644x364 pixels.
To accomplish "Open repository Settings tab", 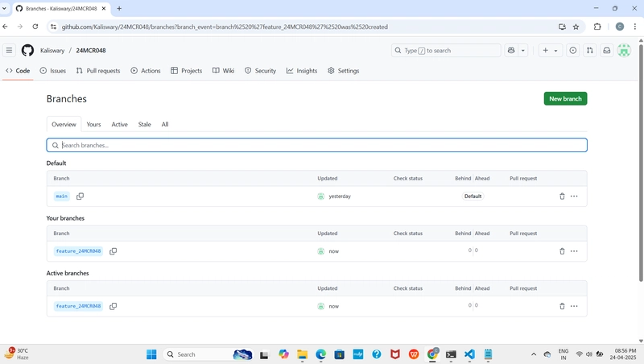I will click(344, 71).
